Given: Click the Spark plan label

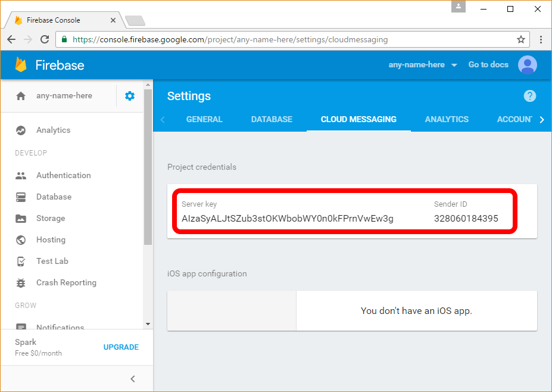Looking at the screenshot, I should point(26,343).
